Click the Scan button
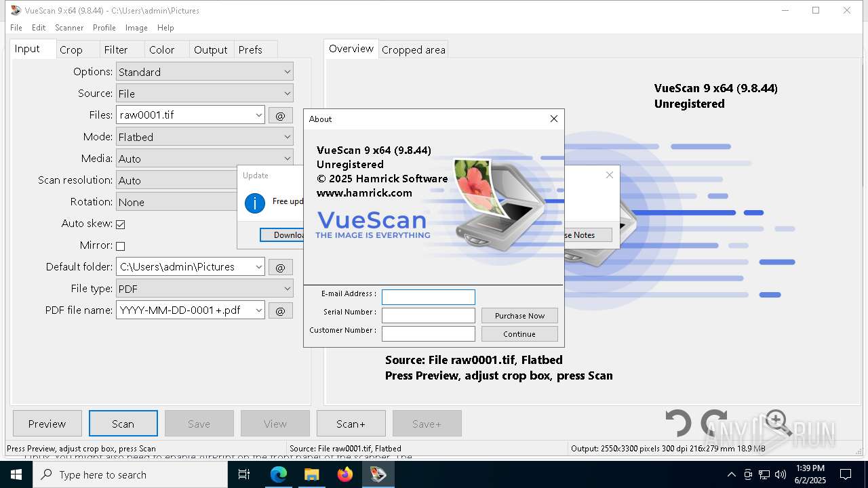Viewport: 868px width, 488px height. coord(123,424)
